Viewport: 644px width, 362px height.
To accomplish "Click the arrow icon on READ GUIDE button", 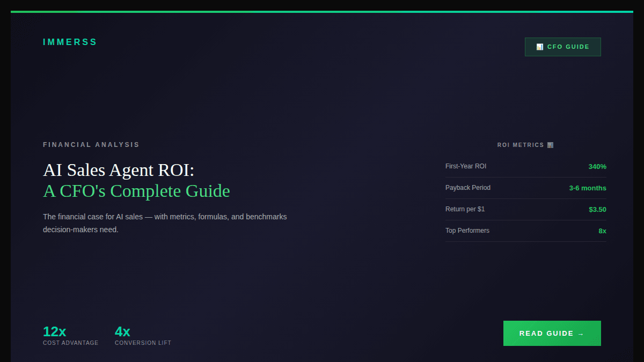I will pyautogui.click(x=581, y=333).
